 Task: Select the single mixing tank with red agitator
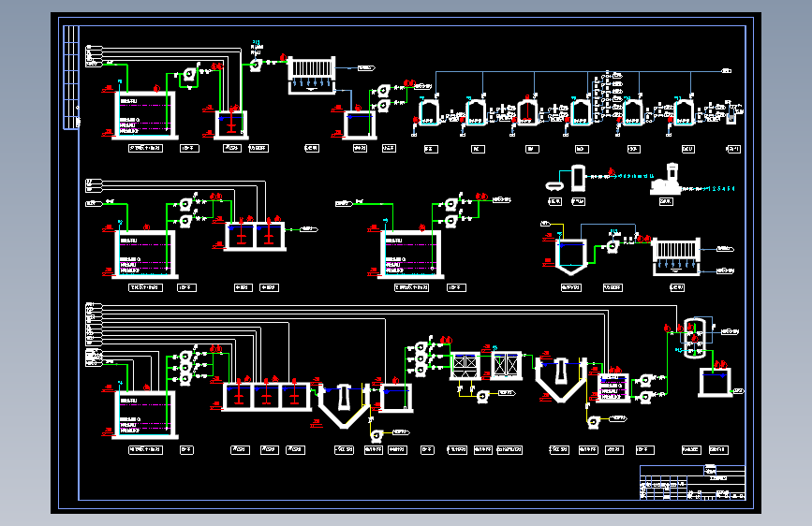[231, 124]
